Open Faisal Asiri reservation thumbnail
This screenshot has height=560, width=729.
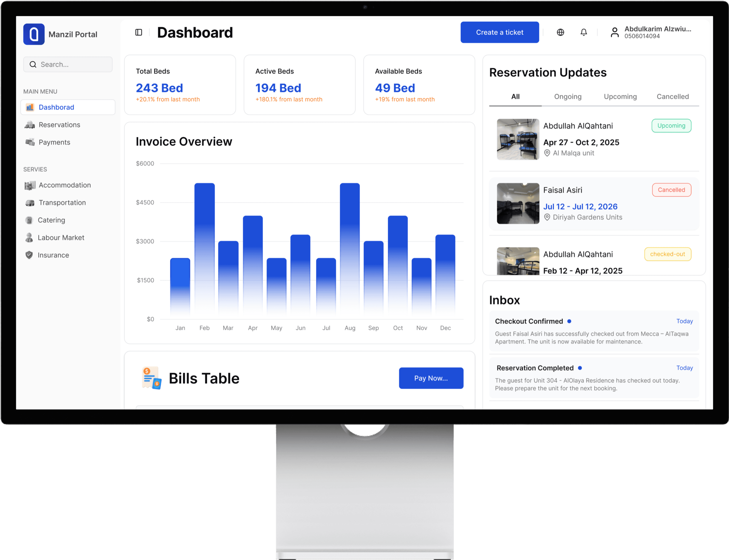coord(518,203)
